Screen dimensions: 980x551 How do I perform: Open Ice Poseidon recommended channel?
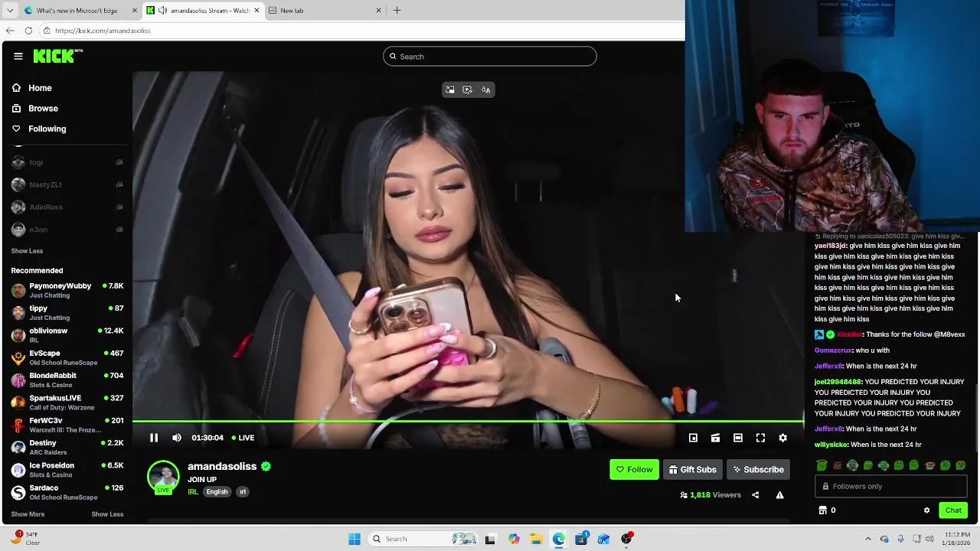pyautogui.click(x=67, y=470)
